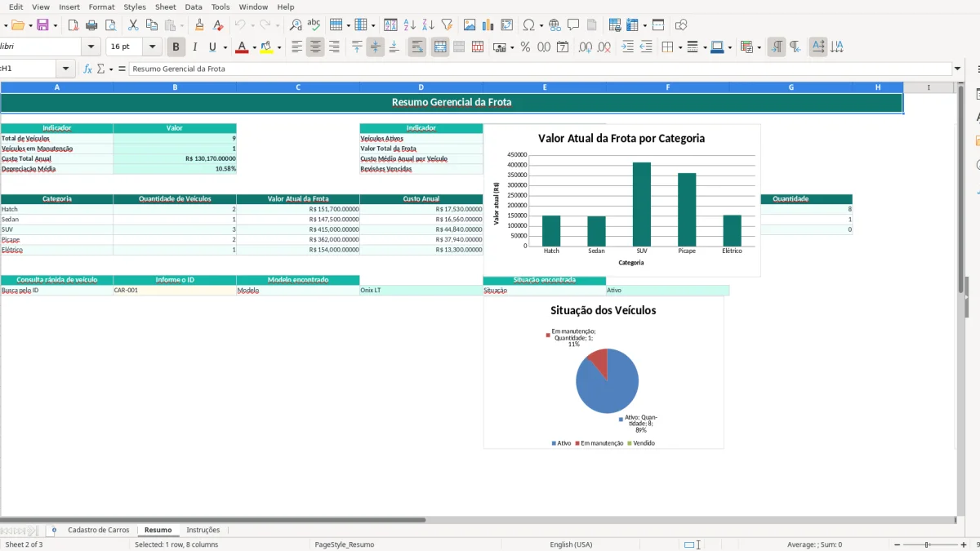Screen dimensions: 980x551
Task: Click the Formula equals button
Action: 122,69
